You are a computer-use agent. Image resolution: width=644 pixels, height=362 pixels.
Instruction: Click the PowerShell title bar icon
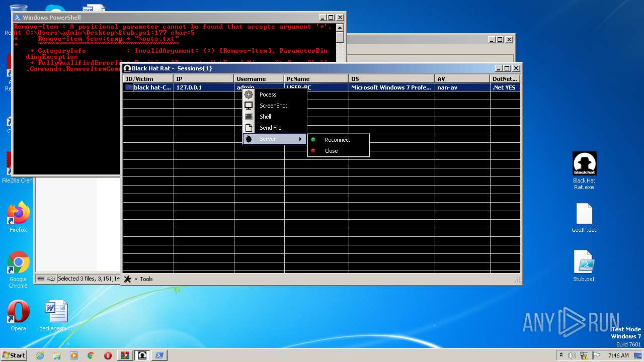coord(17,18)
